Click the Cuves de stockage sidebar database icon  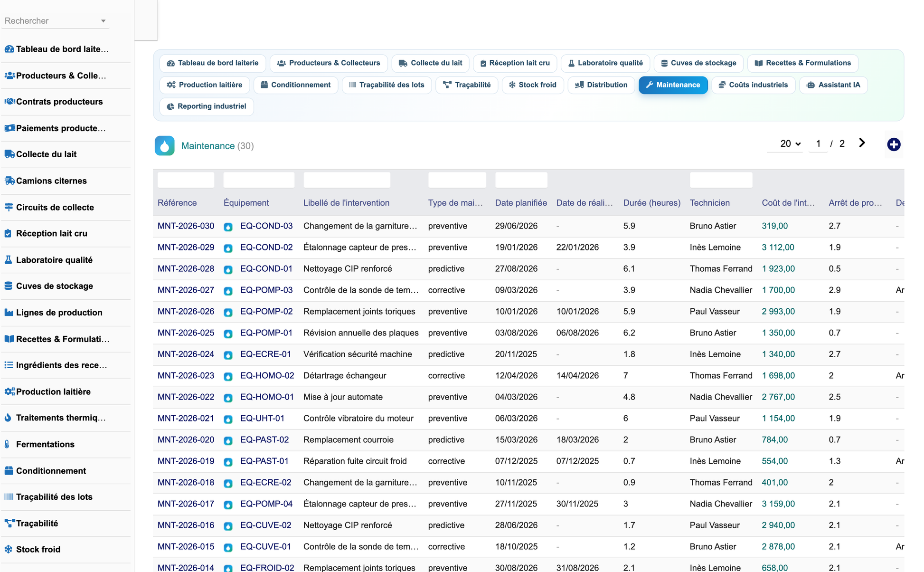(x=9, y=286)
